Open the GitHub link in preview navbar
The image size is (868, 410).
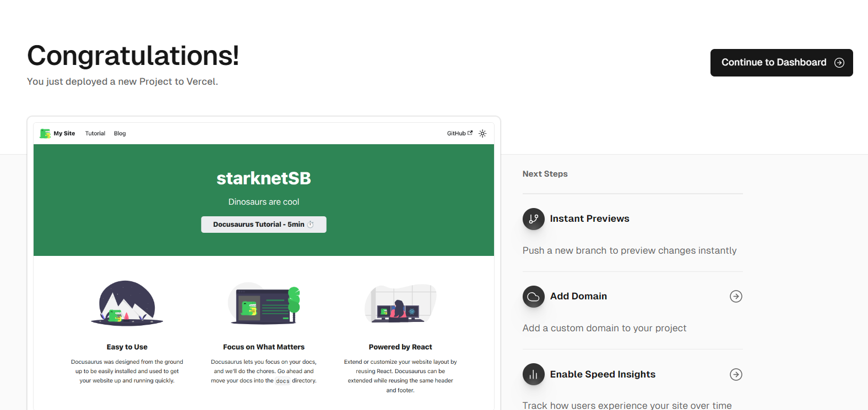point(460,133)
